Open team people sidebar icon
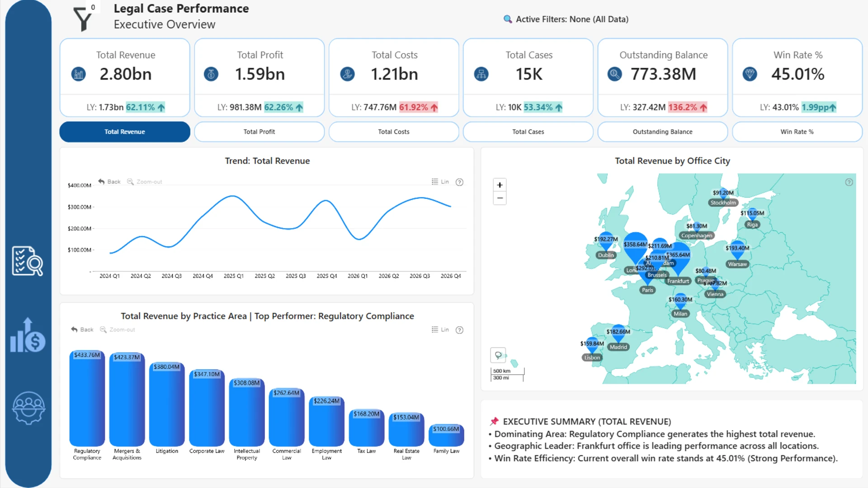Image resolution: width=868 pixels, height=488 pixels. [28, 408]
